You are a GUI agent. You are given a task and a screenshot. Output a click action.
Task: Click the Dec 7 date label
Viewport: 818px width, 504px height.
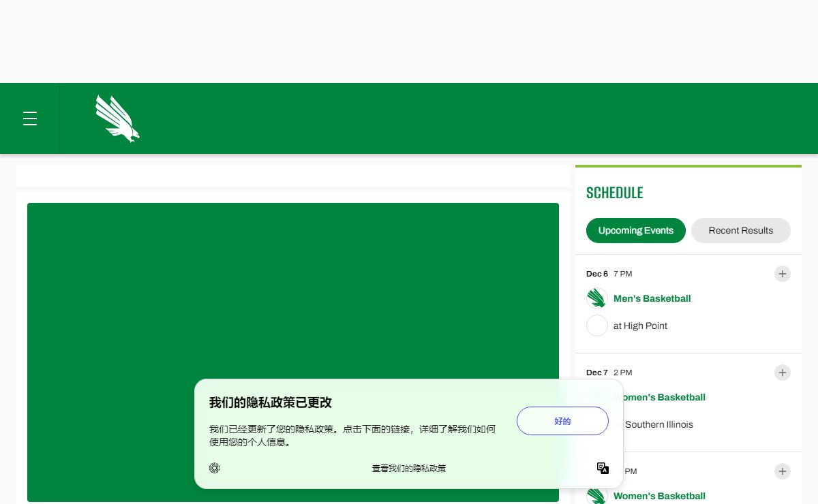pyautogui.click(x=597, y=373)
